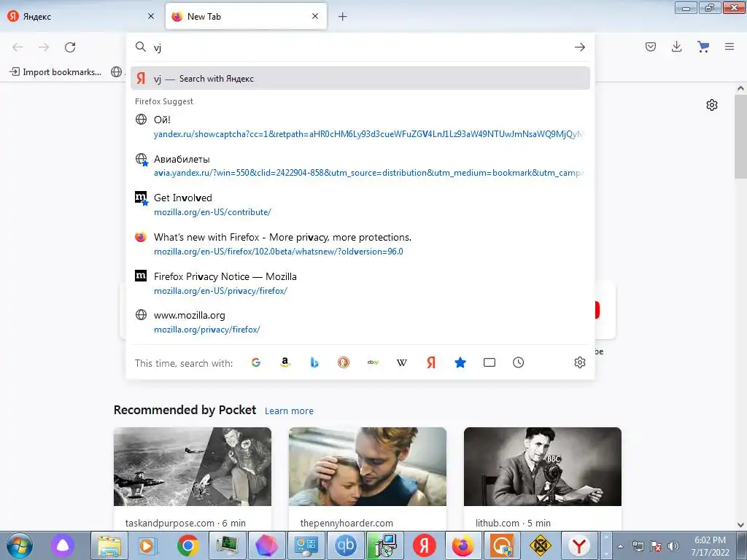Open search settings gear in dropdown
This screenshot has height=560, width=747.
click(580, 363)
